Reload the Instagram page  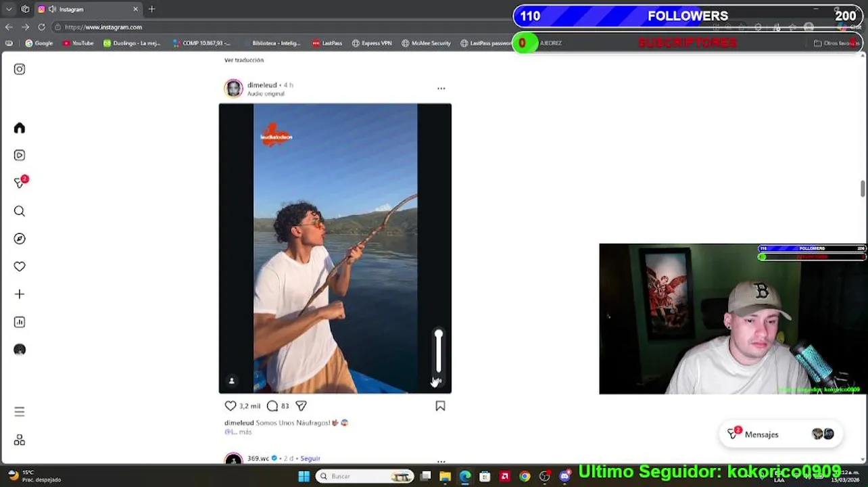tap(41, 27)
